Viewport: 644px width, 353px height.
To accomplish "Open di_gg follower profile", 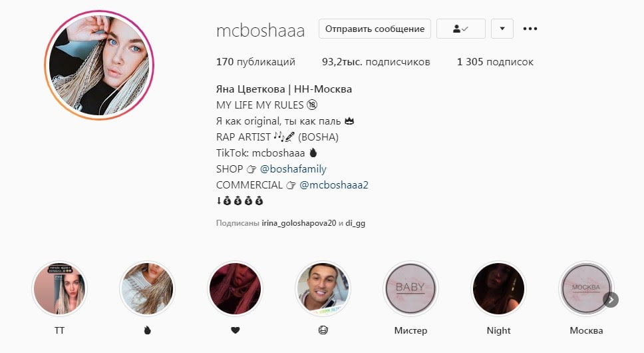I will coord(355,223).
